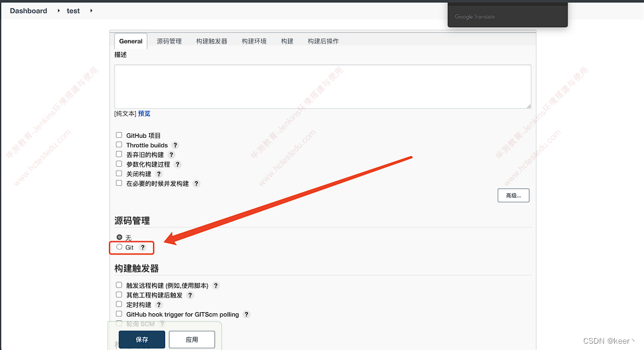Open help for 定时构建
Viewport: 644px width, 350px height.
click(x=159, y=305)
